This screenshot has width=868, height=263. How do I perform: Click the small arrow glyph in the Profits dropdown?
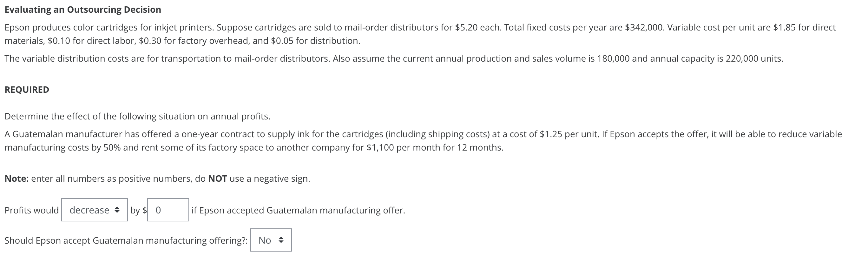(117, 210)
